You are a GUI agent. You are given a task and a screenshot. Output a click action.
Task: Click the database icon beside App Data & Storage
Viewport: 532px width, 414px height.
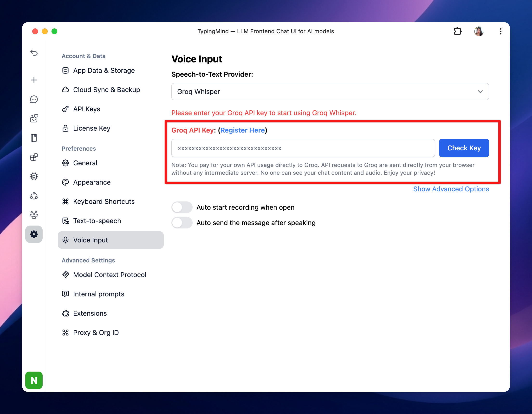[x=65, y=70]
